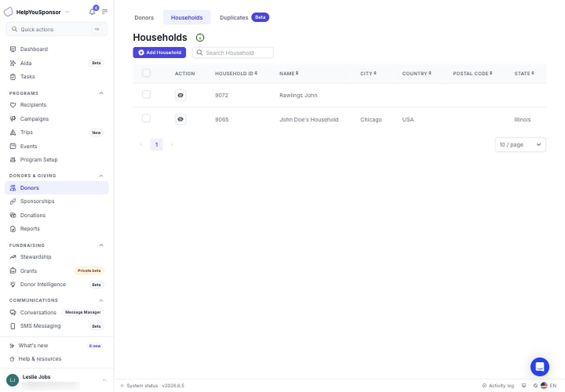This screenshot has height=392, width=565.
Task: Collapse the sidebar menu icon
Action: 105,12
